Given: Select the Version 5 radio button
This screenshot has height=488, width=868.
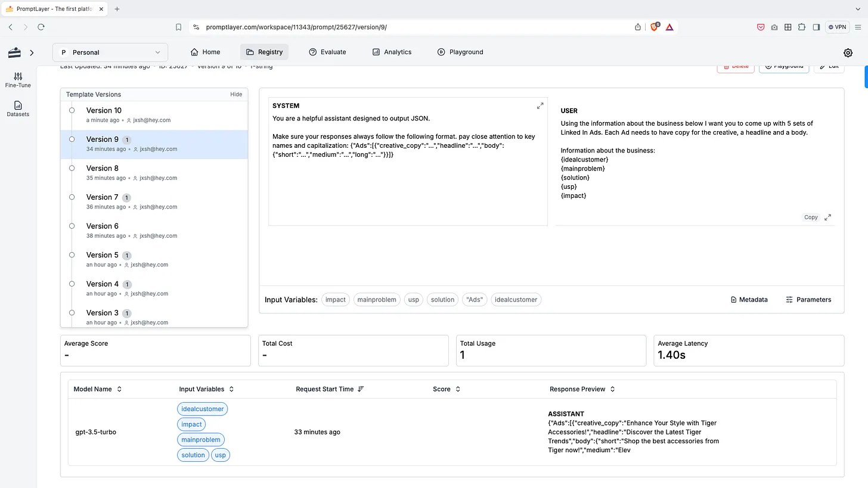Looking at the screenshot, I should [x=72, y=255].
